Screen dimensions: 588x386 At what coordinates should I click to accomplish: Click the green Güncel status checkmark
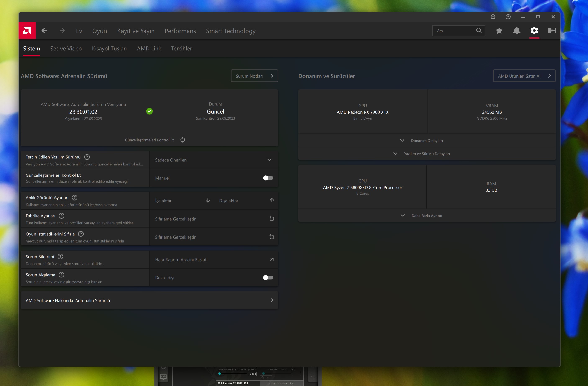point(149,111)
